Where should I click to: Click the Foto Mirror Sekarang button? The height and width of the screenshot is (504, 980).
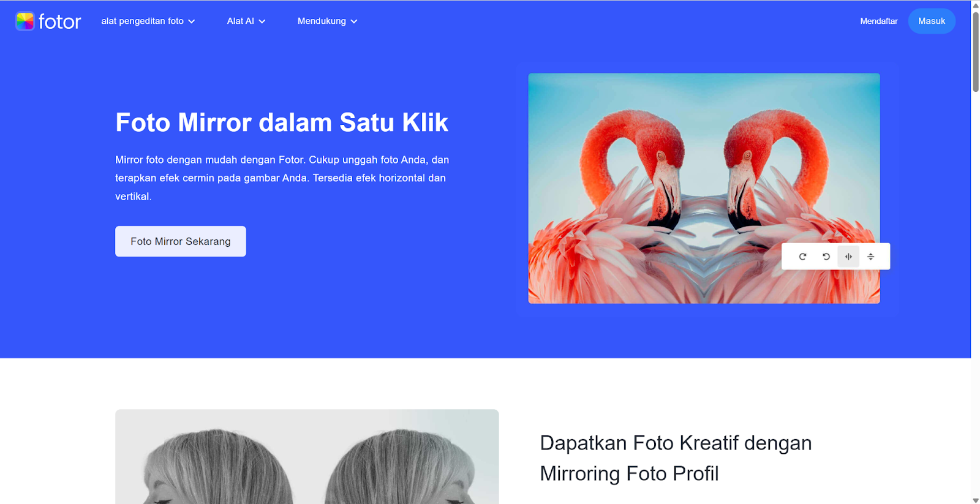181,241
